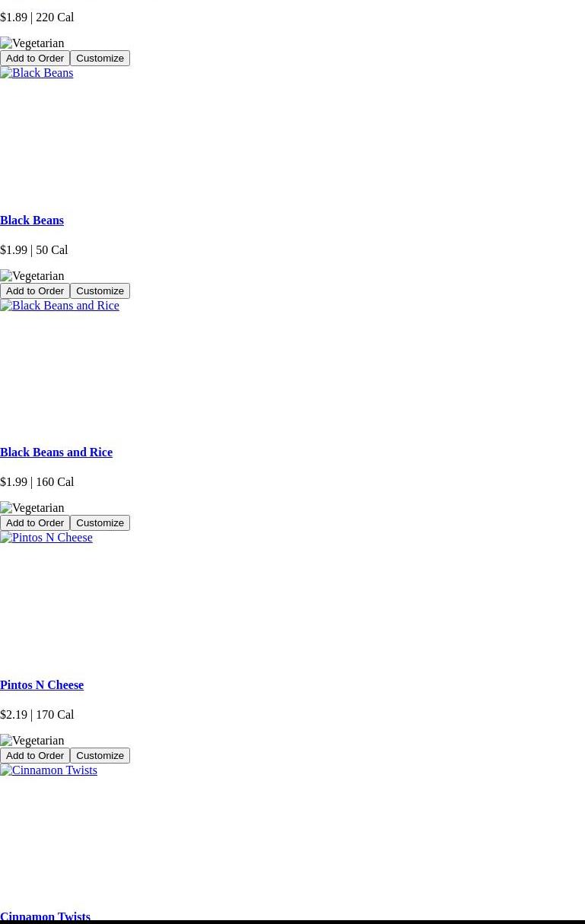Open the bold Cinnamon Twists title link
The image size is (585, 924).
(45, 916)
